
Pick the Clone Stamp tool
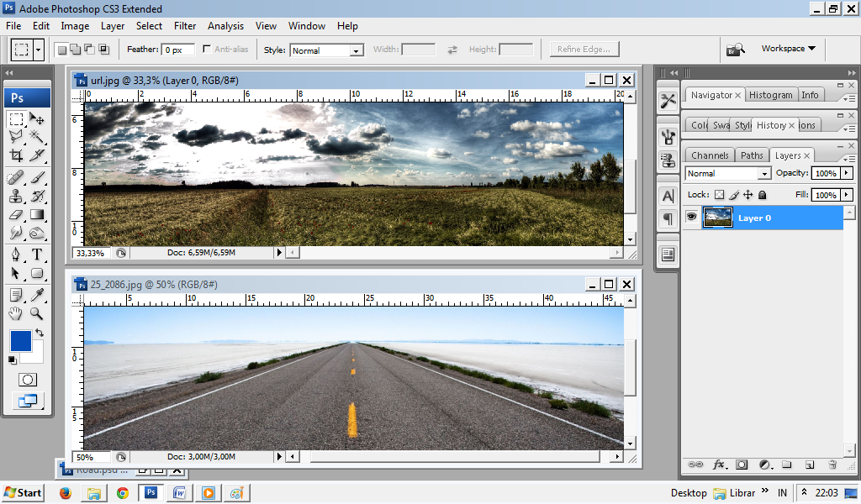coord(16,197)
